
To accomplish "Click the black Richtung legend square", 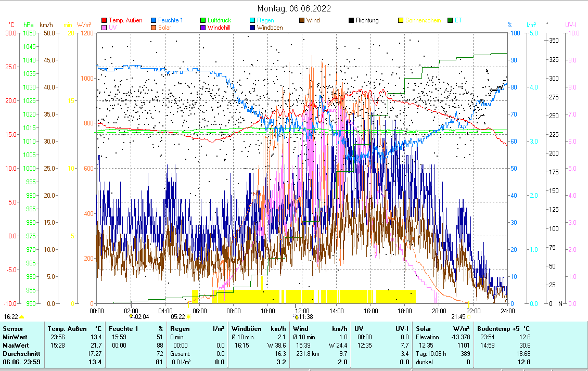I will [x=351, y=21].
